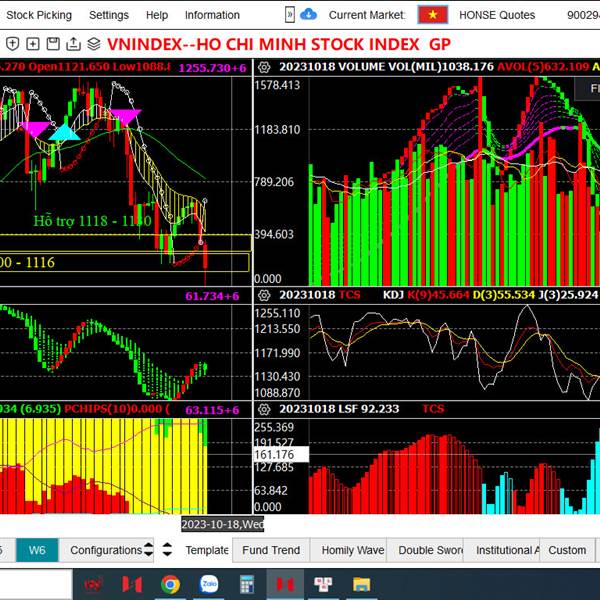The image size is (600, 600).
Task: Click the 2023-10-18,Wed date marker
Action: tap(222, 524)
